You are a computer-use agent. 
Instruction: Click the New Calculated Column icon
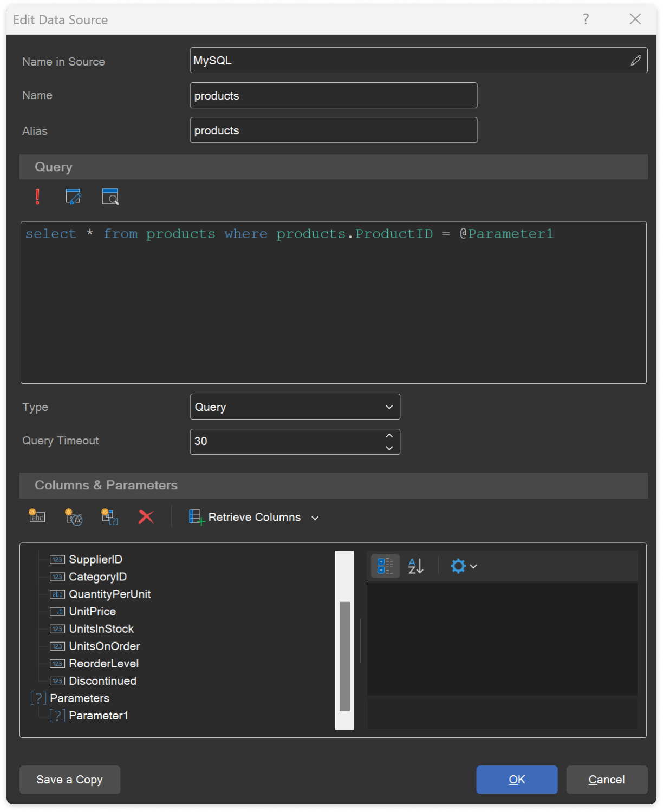(74, 517)
